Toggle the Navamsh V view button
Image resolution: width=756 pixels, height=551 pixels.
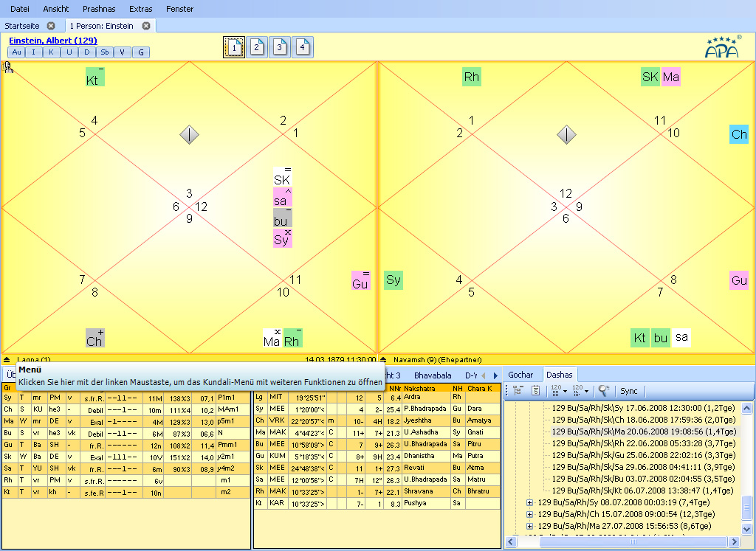tap(123, 52)
